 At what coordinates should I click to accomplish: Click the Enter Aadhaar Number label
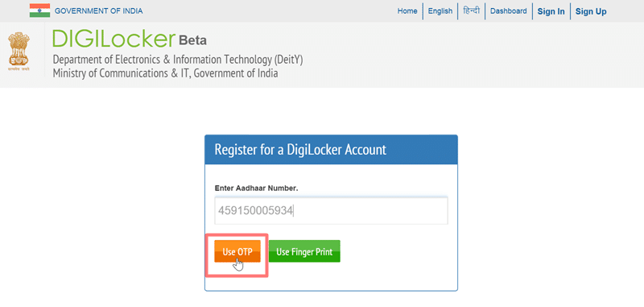[x=256, y=189]
